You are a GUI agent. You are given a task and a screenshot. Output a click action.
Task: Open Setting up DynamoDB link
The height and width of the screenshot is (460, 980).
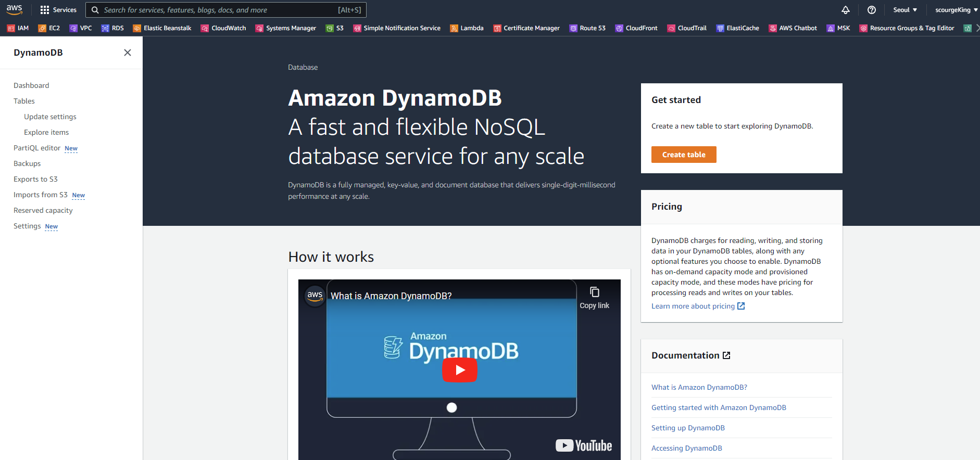(x=688, y=428)
